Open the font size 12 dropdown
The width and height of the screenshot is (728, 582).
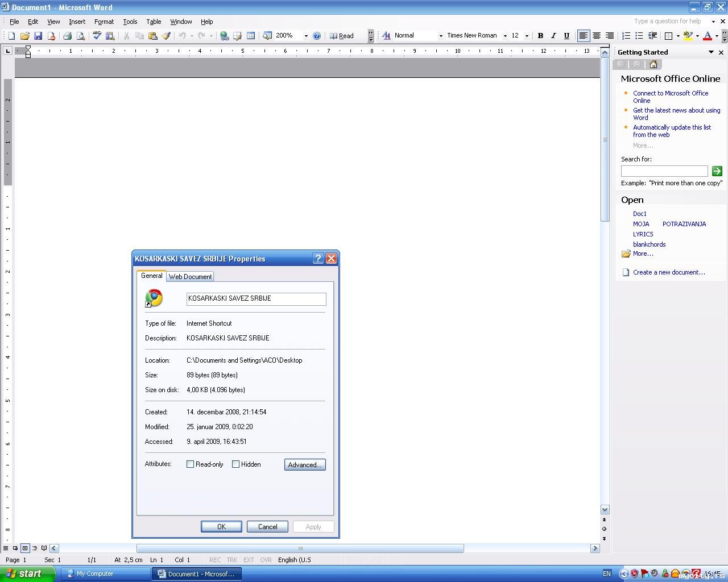click(527, 36)
